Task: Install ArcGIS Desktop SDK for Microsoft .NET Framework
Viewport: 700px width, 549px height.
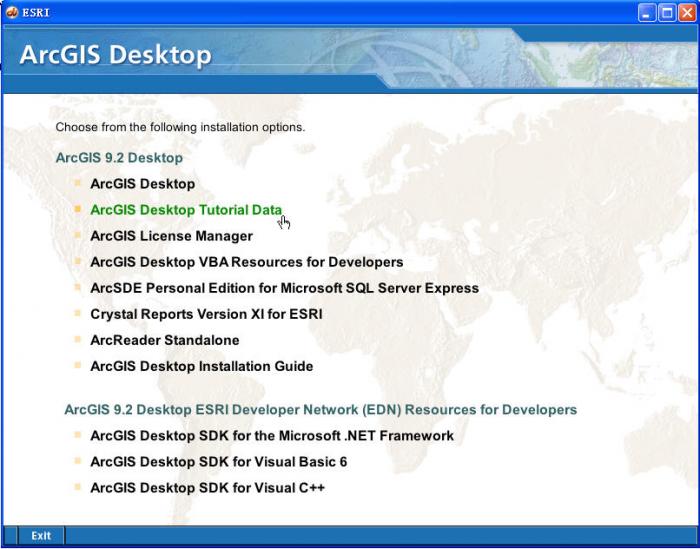Action: (272, 436)
